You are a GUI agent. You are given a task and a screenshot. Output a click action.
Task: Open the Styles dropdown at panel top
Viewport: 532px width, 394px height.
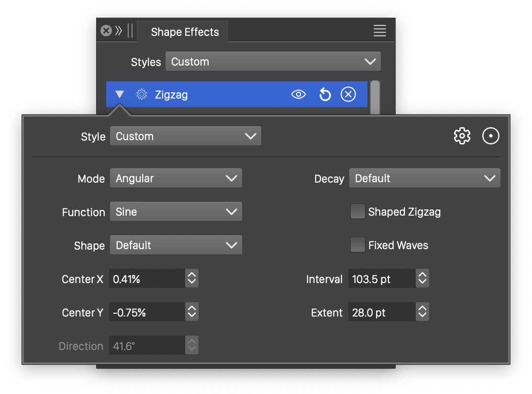(x=273, y=62)
